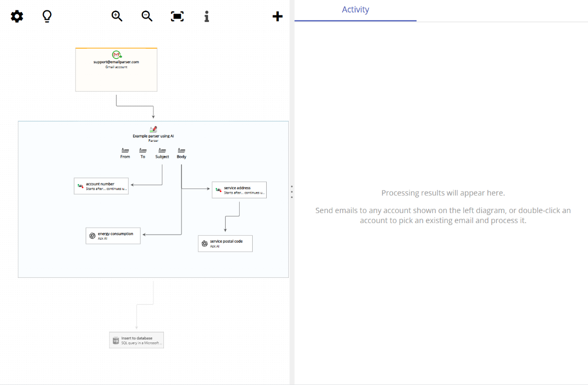Viewport: 588px width, 385px height.
Task: Click the SQL icon on Insert to database
Action: (x=116, y=339)
